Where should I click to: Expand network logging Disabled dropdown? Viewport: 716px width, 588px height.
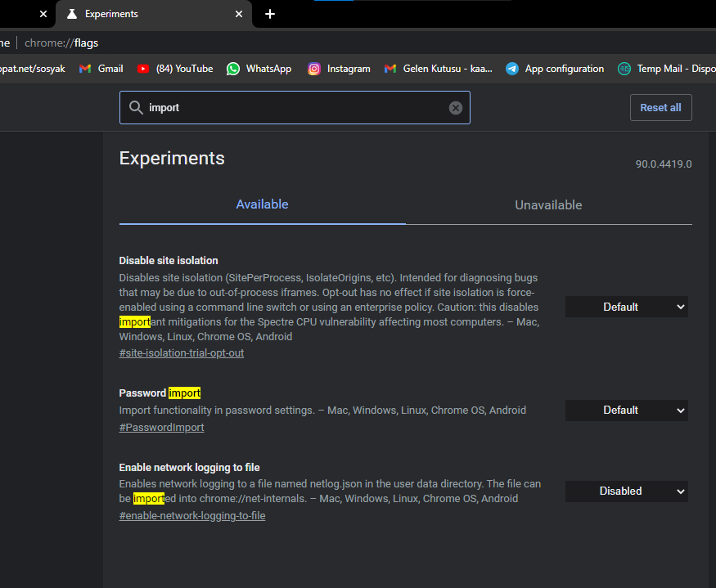click(x=627, y=491)
